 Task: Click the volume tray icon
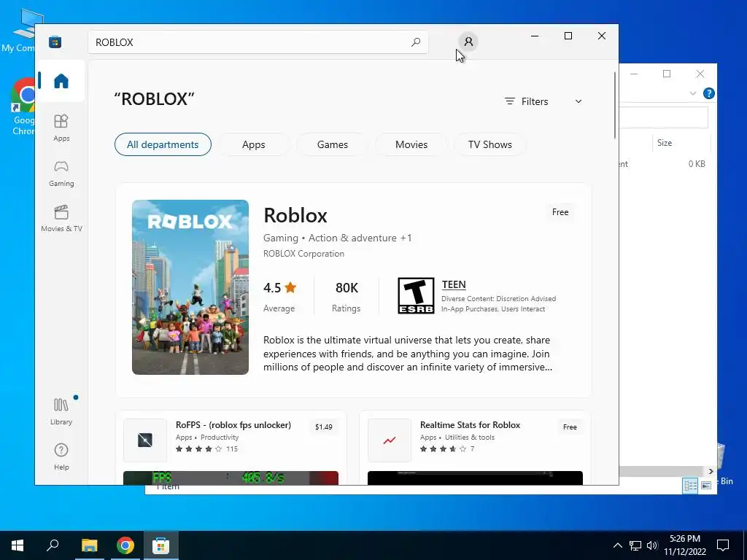click(652, 545)
